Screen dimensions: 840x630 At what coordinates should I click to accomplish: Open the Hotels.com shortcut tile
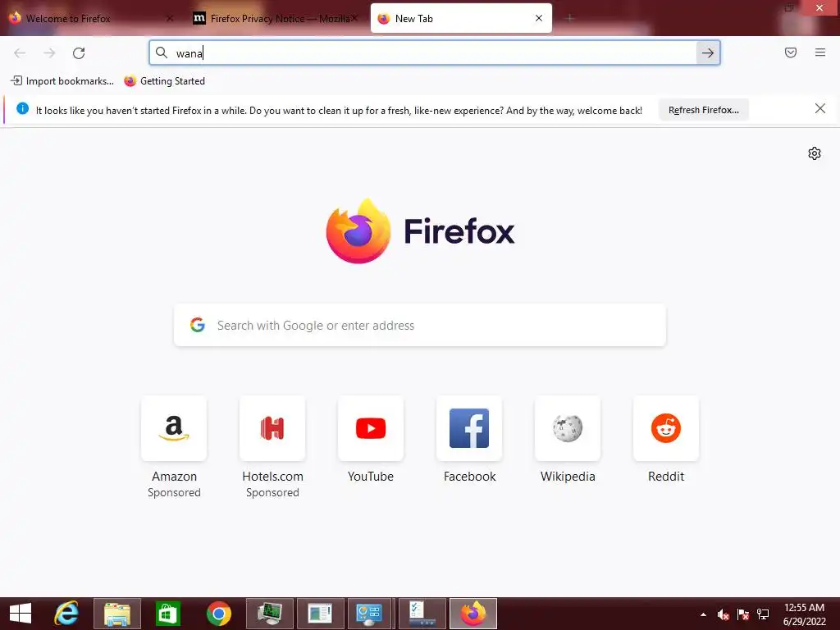click(x=272, y=428)
